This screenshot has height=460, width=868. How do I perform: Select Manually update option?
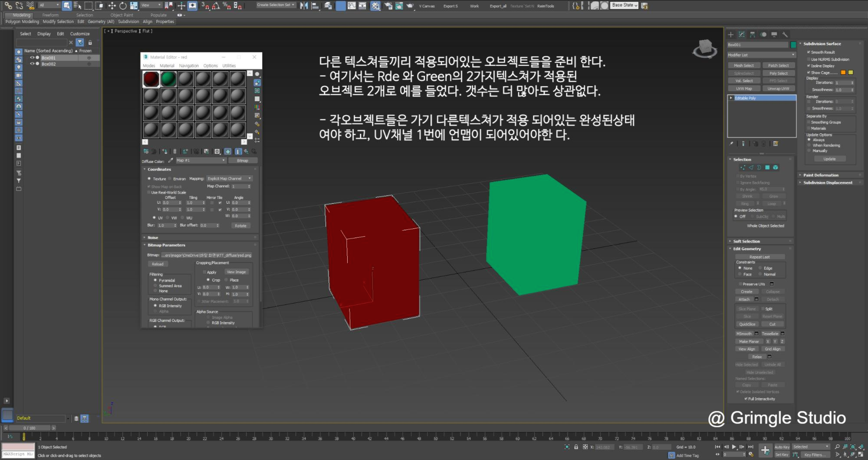coord(809,150)
